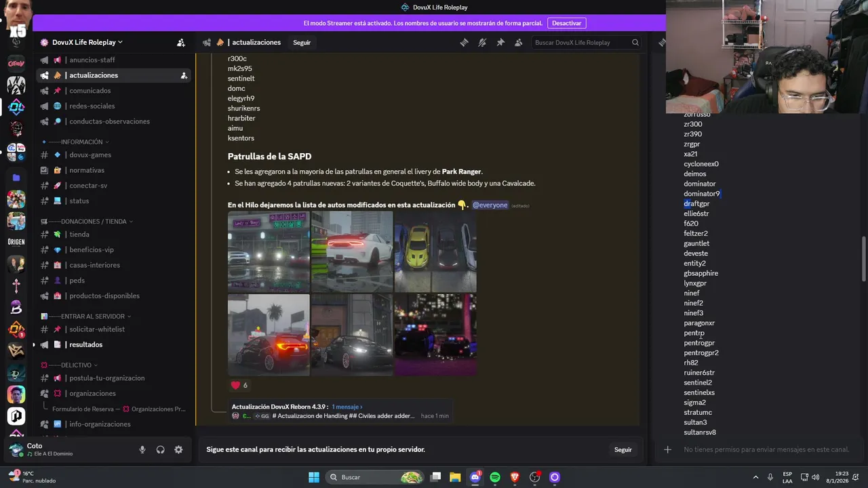Open the white charger car thumbnail

pos(352,251)
